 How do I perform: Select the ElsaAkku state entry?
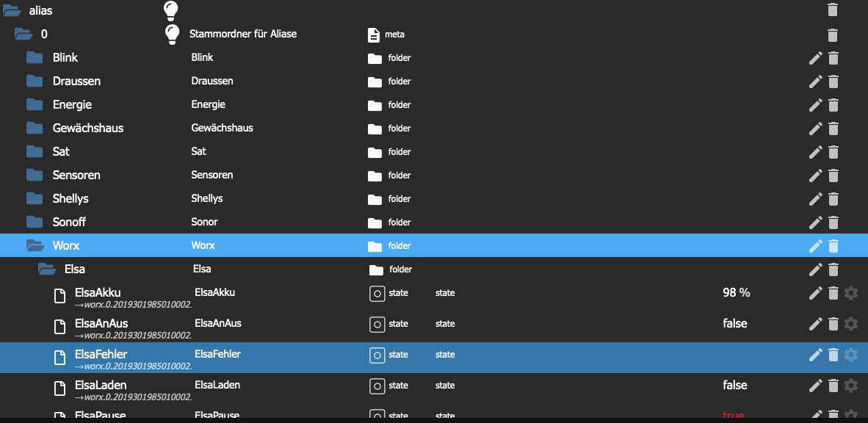tap(98, 293)
